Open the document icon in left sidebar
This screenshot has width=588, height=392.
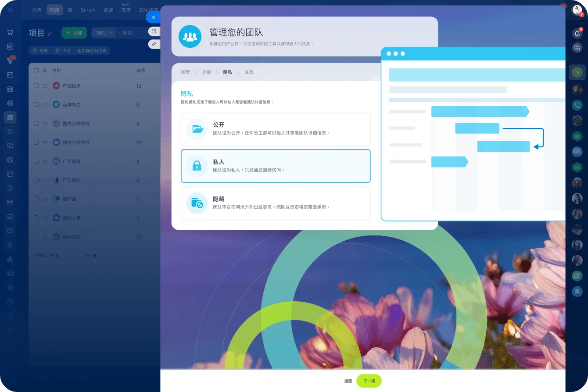click(x=10, y=188)
